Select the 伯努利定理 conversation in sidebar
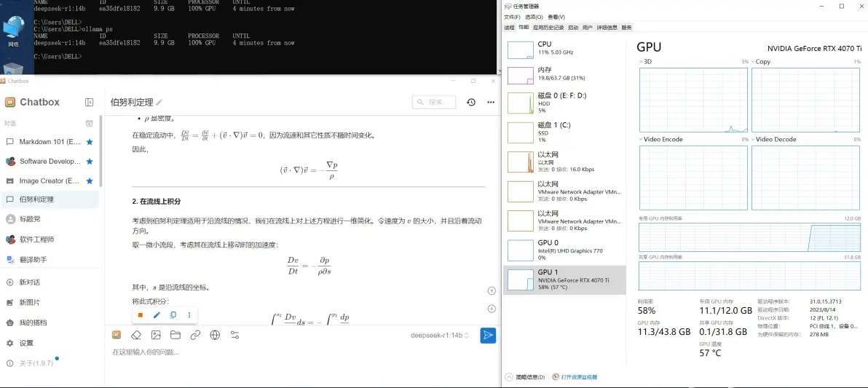This screenshot has height=388, width=868. point(50,199)
